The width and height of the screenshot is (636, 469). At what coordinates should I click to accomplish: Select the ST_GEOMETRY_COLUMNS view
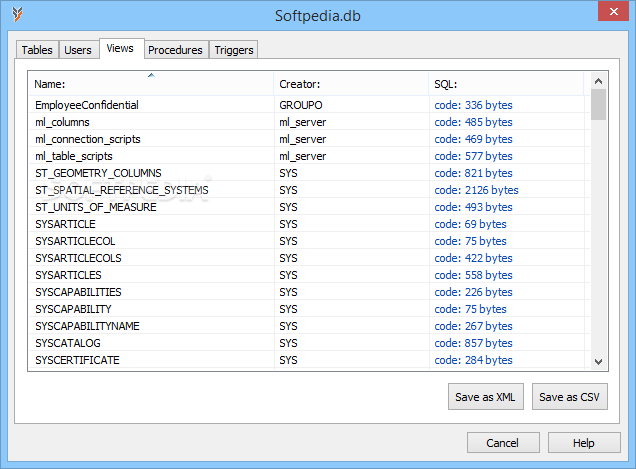tap(98, 173)
